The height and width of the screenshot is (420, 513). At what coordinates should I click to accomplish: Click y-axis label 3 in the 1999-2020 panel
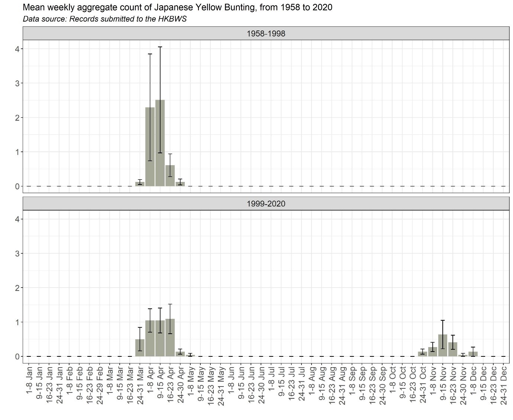click(17, 253)
